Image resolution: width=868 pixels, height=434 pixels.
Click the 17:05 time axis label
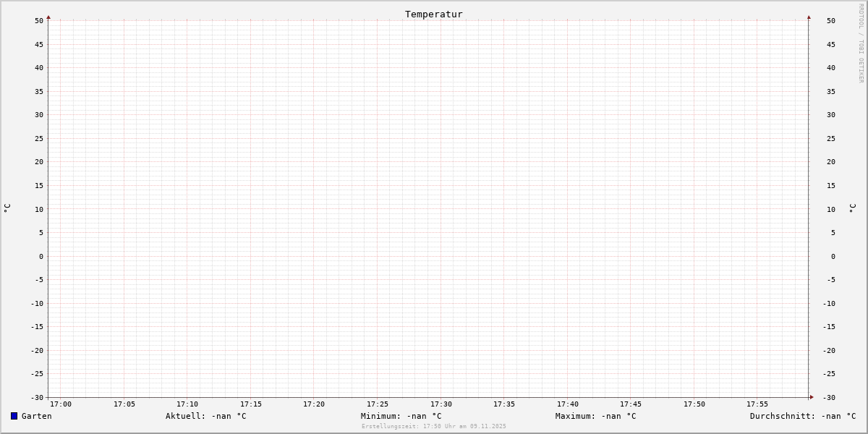point(124,404)
